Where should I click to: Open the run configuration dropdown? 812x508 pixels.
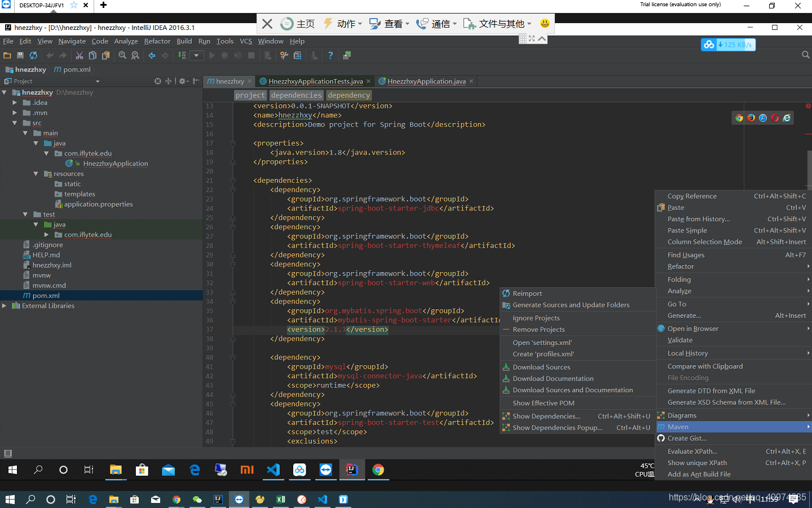(196, 55)
